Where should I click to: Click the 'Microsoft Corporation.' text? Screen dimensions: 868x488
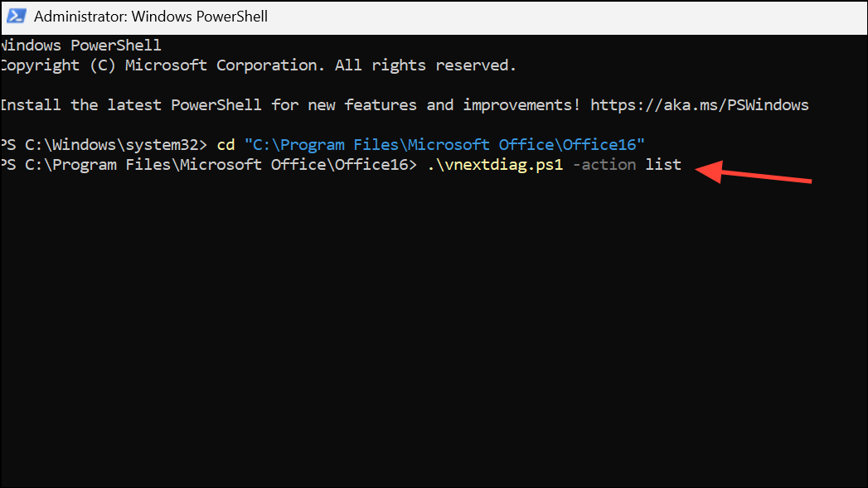(x=225, y=65)
